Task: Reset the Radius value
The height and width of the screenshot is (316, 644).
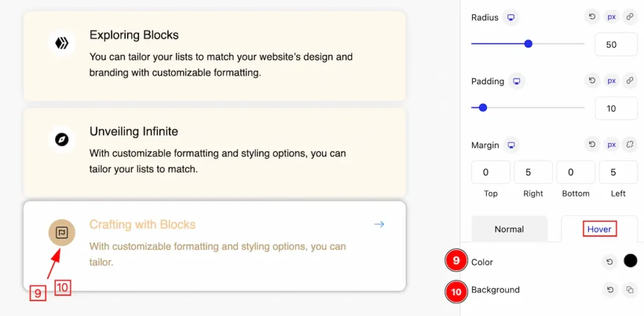Action: (592, 17)
